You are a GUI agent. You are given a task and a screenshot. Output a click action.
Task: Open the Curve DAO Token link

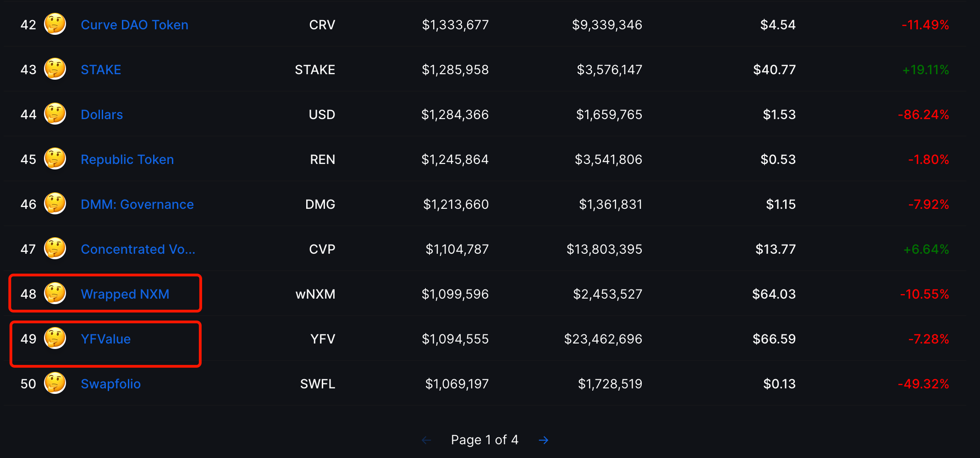[x=134, y=25]
